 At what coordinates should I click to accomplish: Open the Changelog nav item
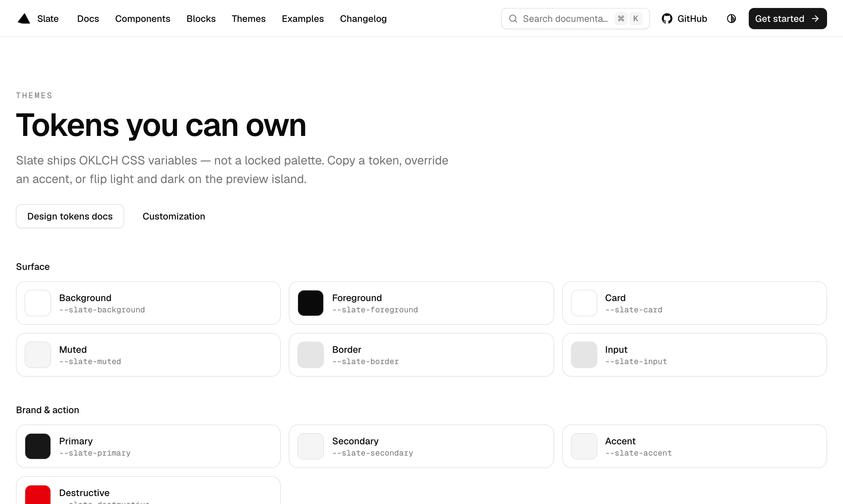click(x=363, y=19)
